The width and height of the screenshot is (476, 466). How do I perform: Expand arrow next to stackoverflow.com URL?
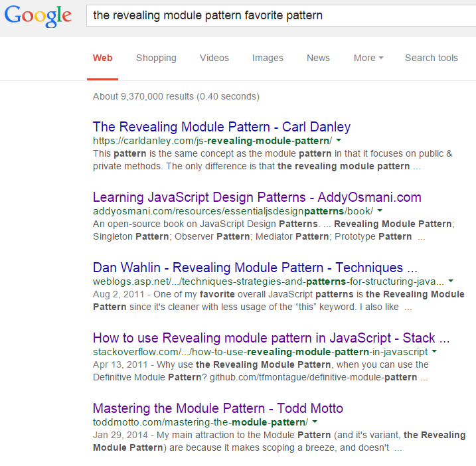(434, 351)
